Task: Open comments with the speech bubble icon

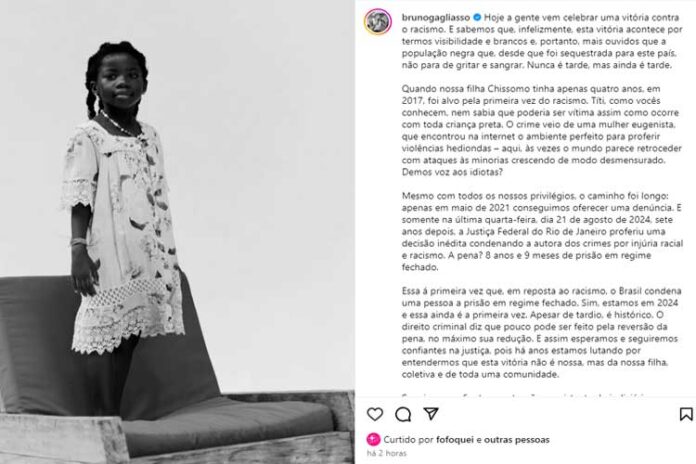Action: point(403,414)
